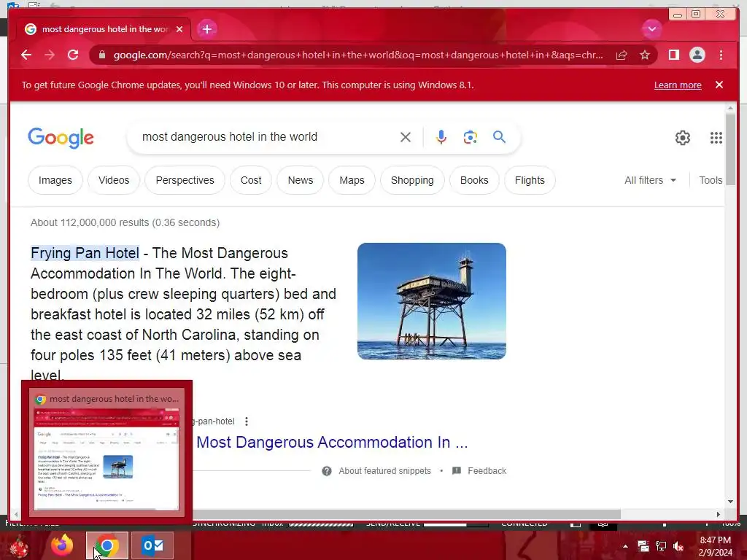Viewport: 747px width, 560px height.
Task: Click the vertical page scrollbar
Action: 730,149
